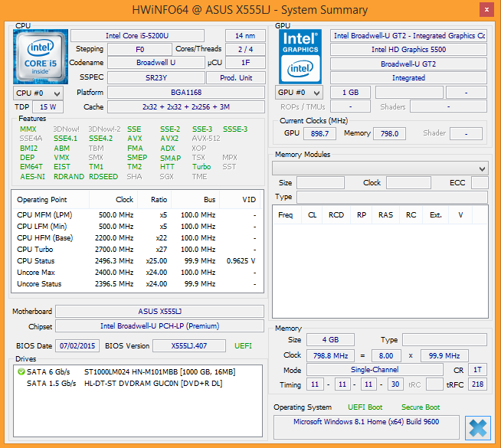Click the RDSEED feature label

[x=103, y=177]
